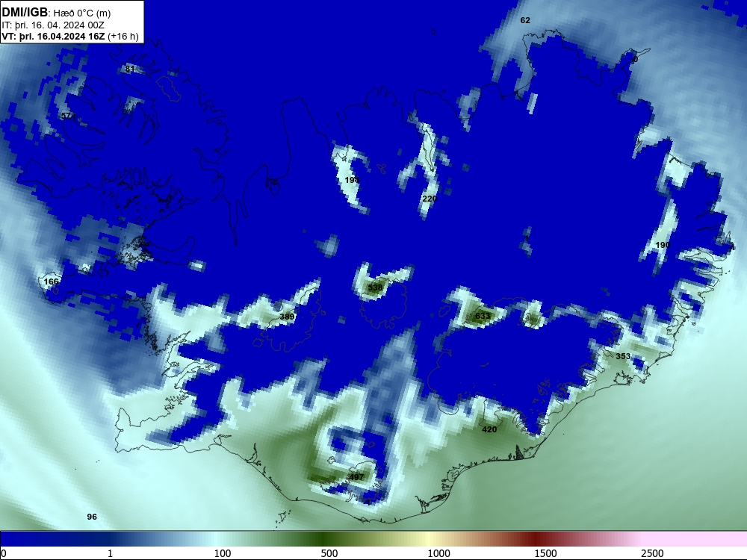Click the color scale label 1500

pos(545,553)
